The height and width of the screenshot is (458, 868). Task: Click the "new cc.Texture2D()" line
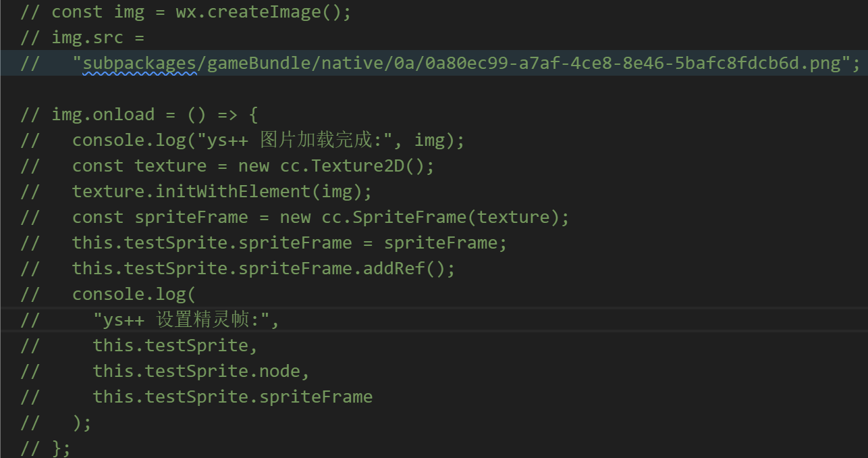click(x=227, y=166)
